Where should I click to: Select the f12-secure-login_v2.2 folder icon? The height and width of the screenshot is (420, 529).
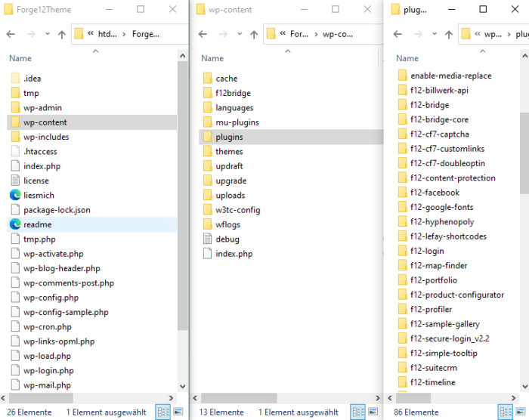(x=402, y=338)
